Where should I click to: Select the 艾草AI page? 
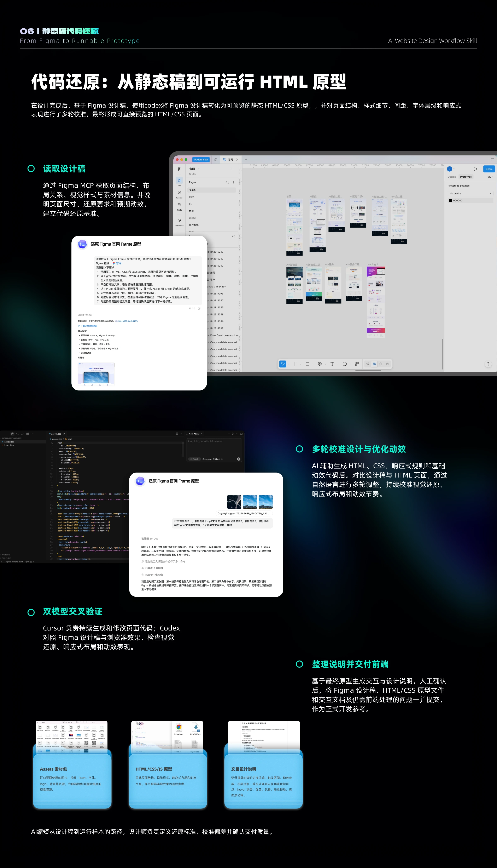click(211, 190)
